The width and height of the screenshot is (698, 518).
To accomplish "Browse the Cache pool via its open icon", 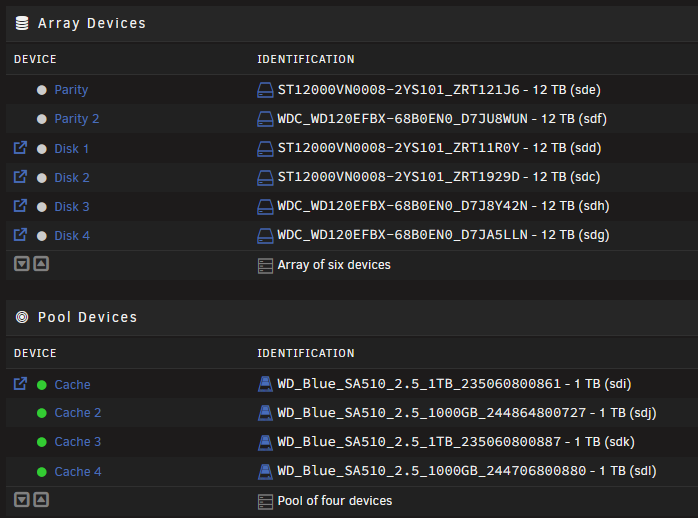I will [x=20, y=384].
